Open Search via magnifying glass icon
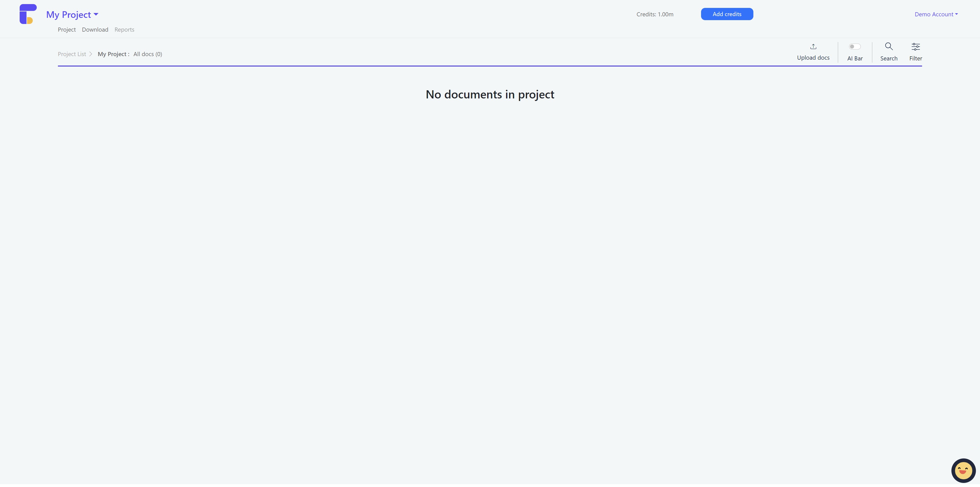980x487 pixels. click(889, 46)
